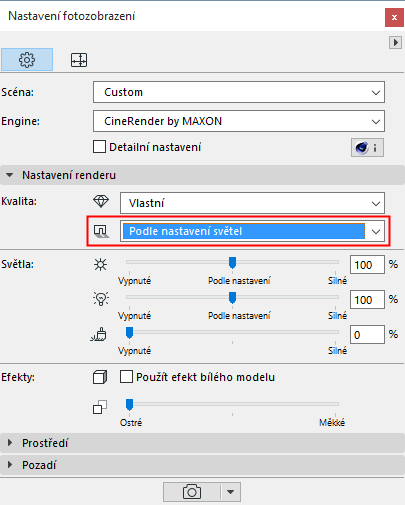The image size is (405, 505).
Task: Click the CineRender info icon button
Action: click(x=367, y=147)
